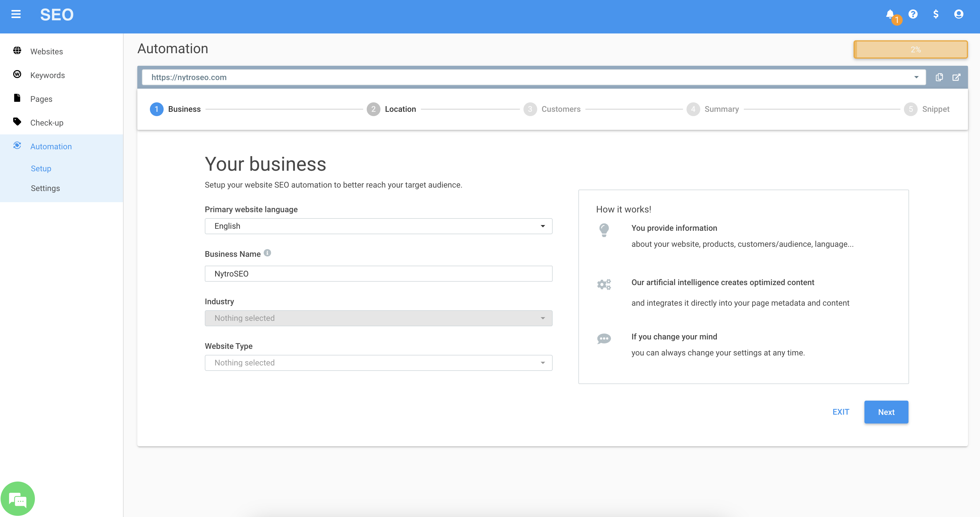Image resolution: width=980 pixels, height=517 pixels.
Task: Click the "How it works!" heading
Action: coord(624,209)
